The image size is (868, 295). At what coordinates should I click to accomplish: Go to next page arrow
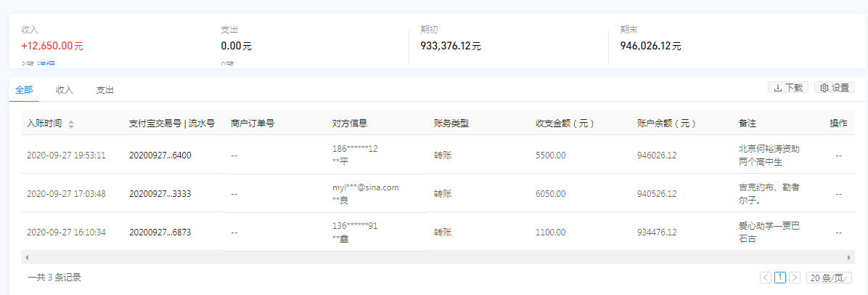[x=795, y=278]
